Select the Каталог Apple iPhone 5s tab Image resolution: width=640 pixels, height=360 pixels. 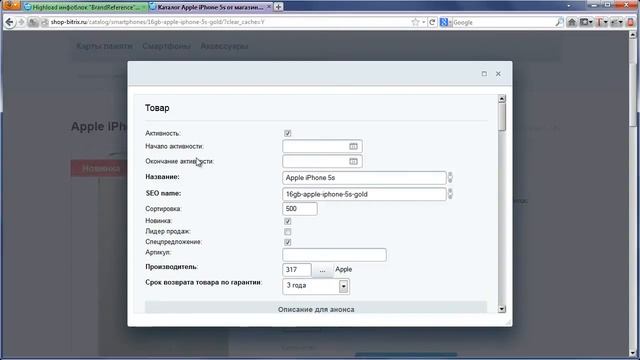tap(210, 7)
